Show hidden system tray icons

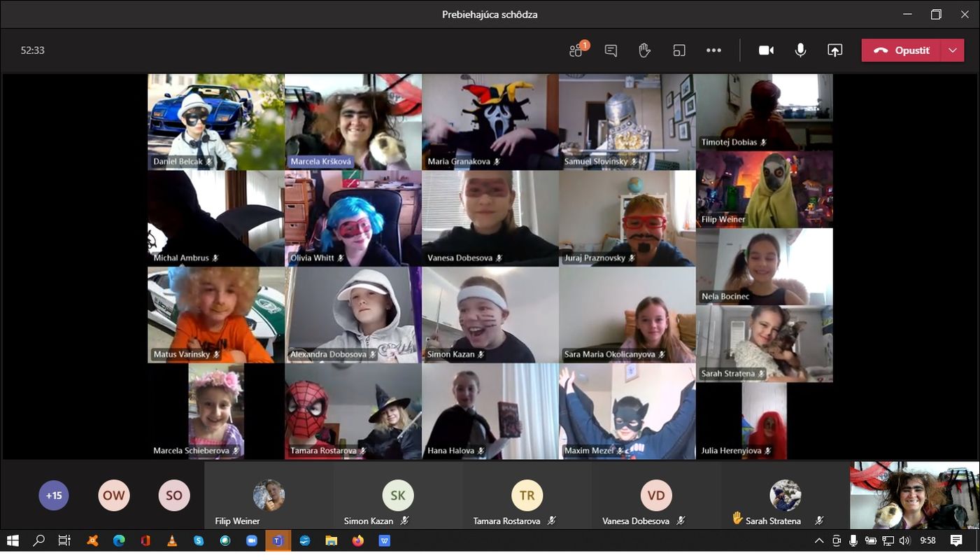(819, 540)
